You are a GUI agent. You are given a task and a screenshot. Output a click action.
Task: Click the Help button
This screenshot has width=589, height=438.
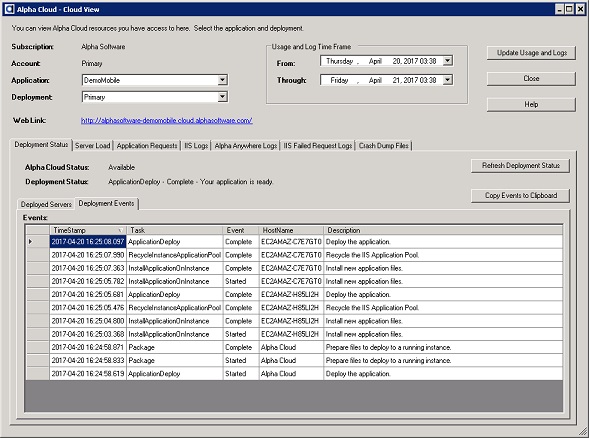click(531, 104)
